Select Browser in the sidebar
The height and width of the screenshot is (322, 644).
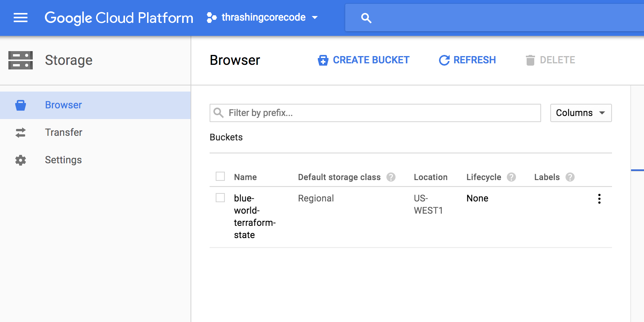point(63,105)
